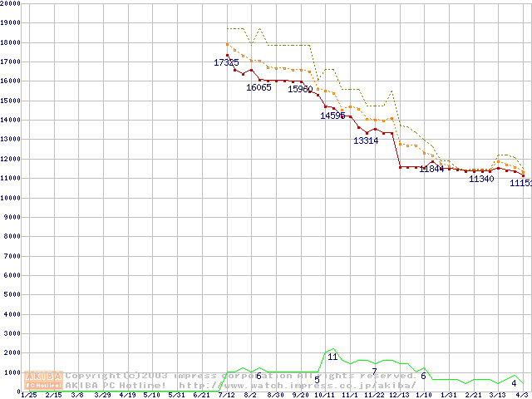The width and height of the screenshot is (532, 399).
Task: Click the 11151 final price label
Action: coord(520,183)
